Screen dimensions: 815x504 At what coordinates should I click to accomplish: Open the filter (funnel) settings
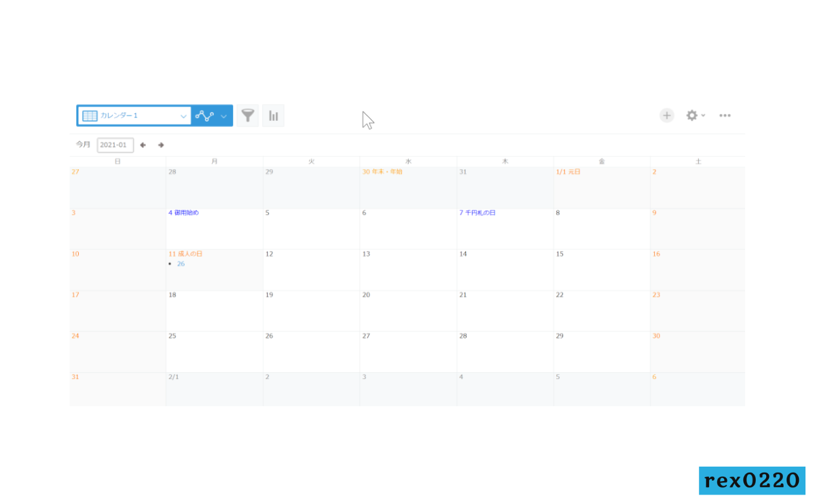[x=248, y=115]
